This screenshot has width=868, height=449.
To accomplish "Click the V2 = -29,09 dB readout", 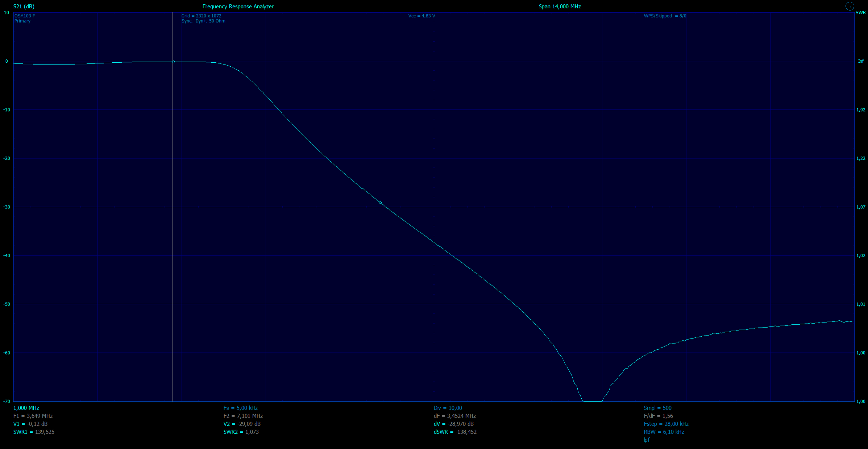I will coord(242,424).
